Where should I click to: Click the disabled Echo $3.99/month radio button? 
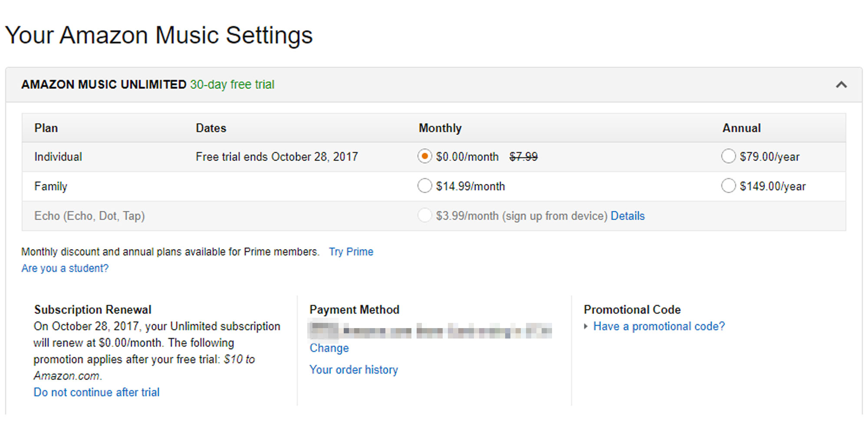coord(424,215)
